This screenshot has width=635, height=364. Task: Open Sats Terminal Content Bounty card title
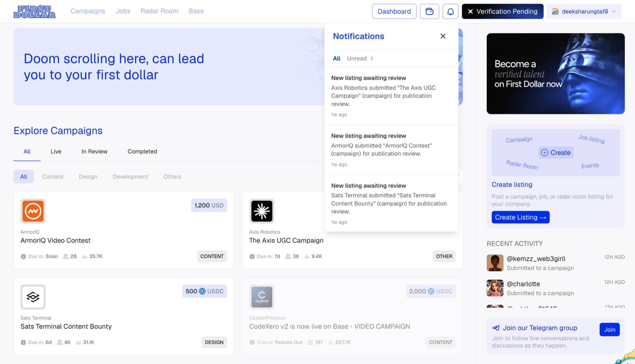pos(66,326)
